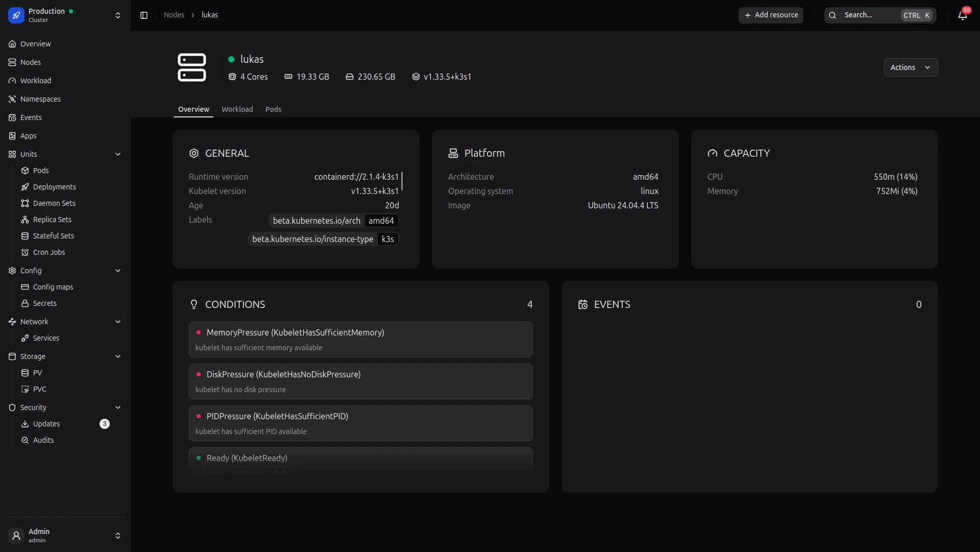Click the Replica Sets icon
The height and width of the screenshot is (552, 980).
(x=25, y=220)
